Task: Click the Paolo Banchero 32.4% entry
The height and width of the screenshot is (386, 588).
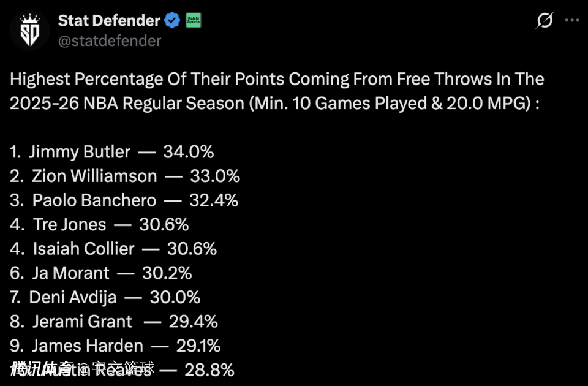Action: [124, 200]
